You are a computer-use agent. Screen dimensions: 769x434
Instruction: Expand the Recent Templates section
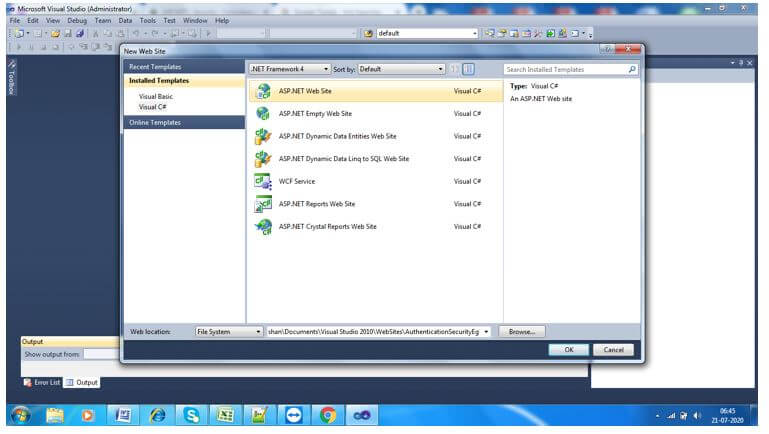tap(184, 67)
